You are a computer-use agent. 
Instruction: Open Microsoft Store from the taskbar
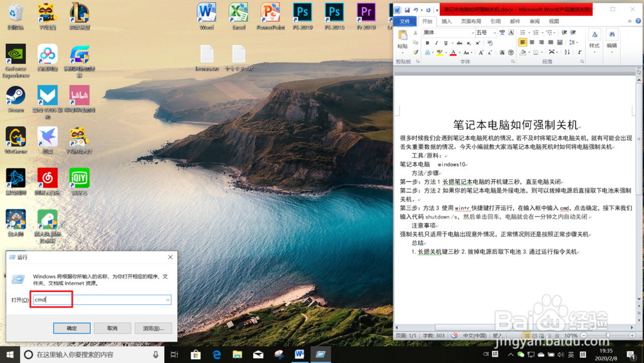click(x=196, y=355)
